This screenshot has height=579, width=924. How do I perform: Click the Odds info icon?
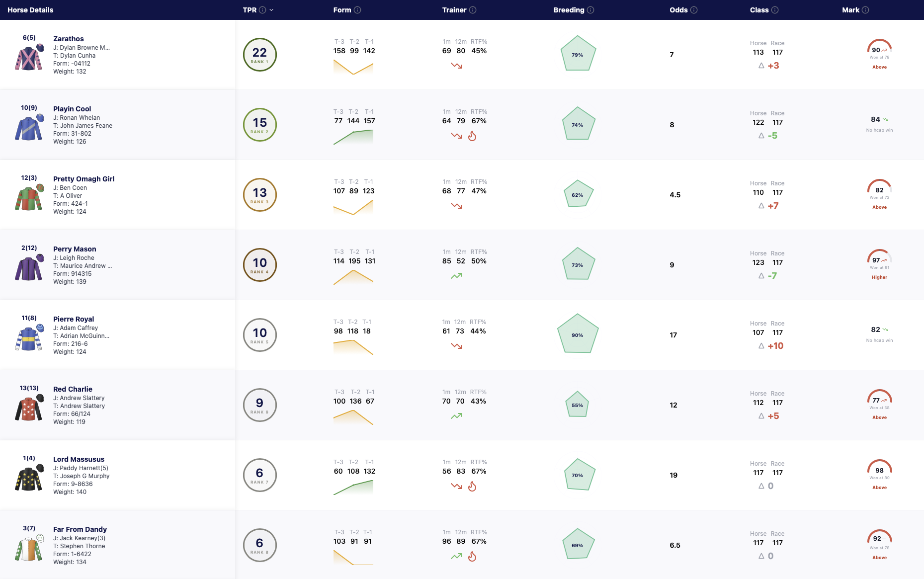pos(694,10)
